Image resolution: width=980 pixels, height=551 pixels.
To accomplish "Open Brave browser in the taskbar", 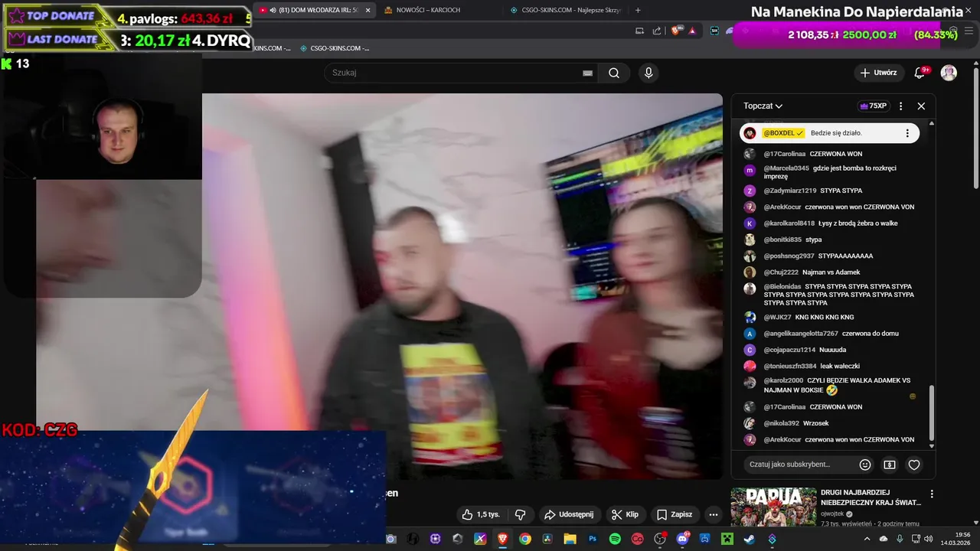I will tap(502, 539).
